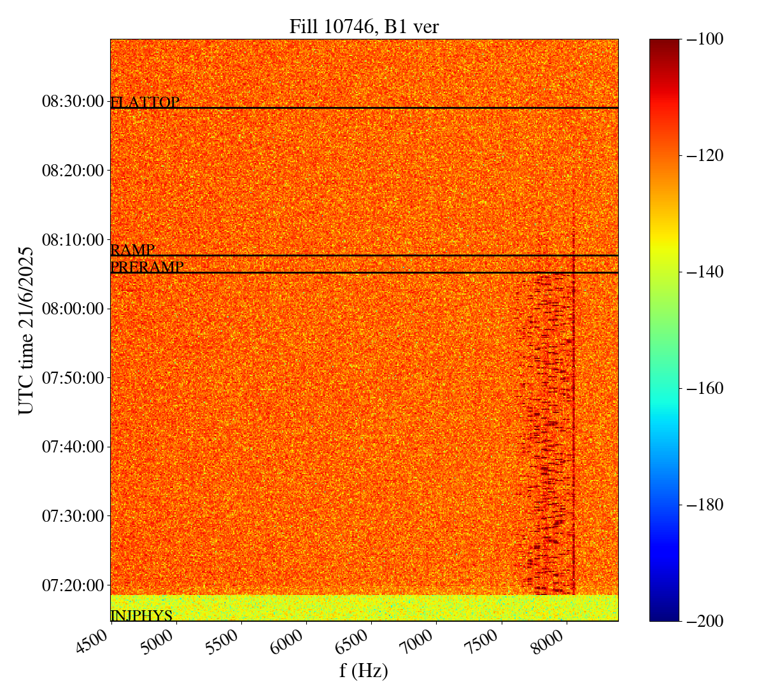Screen dimensions: 764x700
Task: Click the FLATTOP phase label
Action: pyautogui.click(x=145, y=102)
